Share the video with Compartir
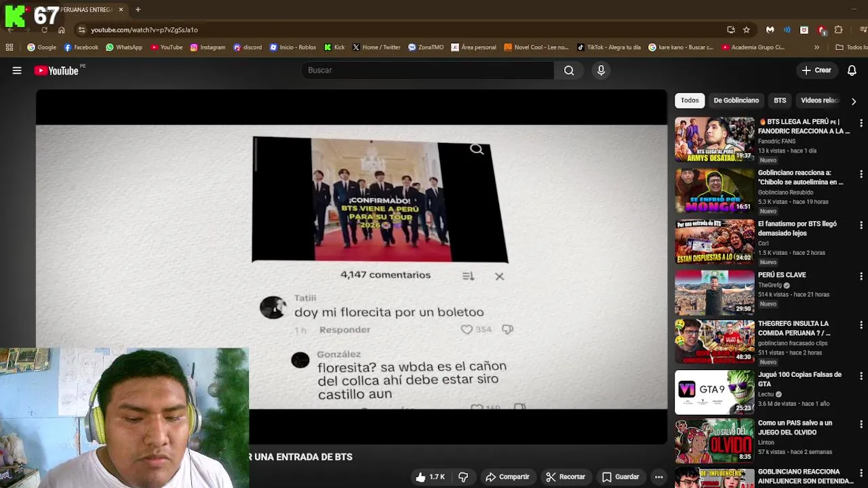The width and height of the screenshot is (868, 488). coord(507,477)
